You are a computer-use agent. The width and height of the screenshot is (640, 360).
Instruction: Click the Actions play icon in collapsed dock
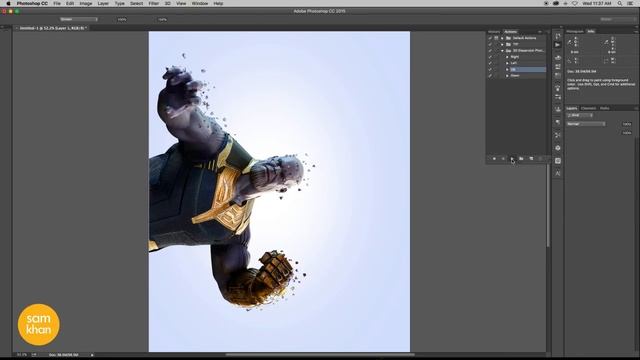point(558,45)
